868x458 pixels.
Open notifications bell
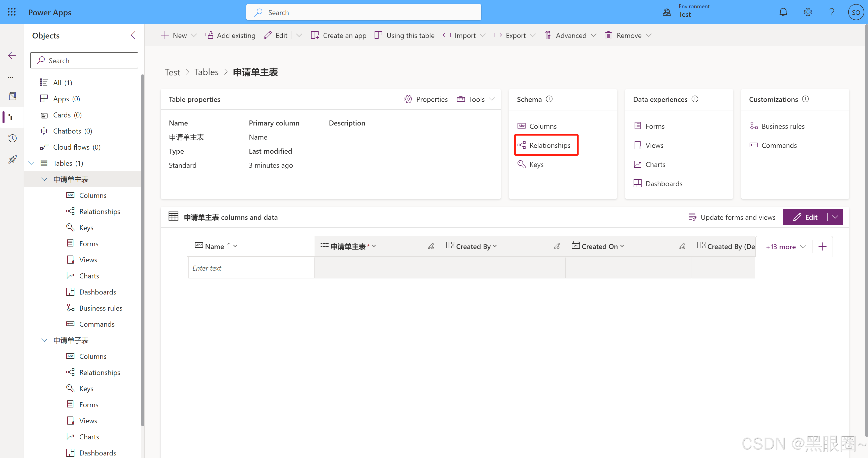pos(783,12)
